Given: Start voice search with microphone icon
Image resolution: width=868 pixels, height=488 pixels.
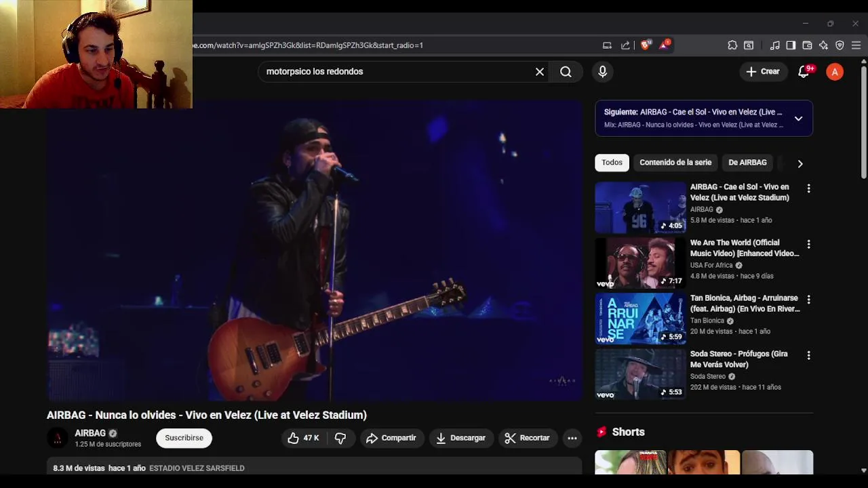Looking at the screenshot, I should 602,72.
